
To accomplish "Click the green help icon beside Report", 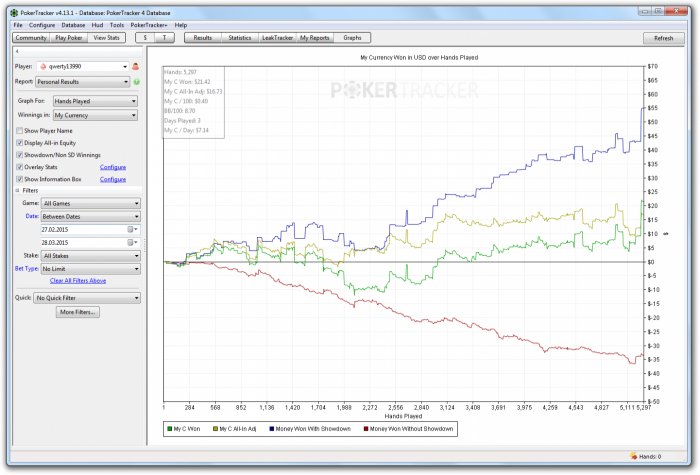I will [x=136, y=81].
